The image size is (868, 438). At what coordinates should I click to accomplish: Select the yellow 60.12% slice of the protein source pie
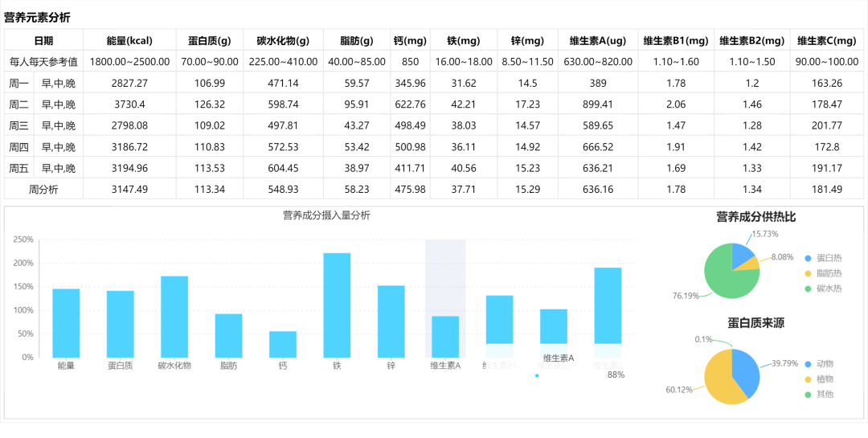719,379
